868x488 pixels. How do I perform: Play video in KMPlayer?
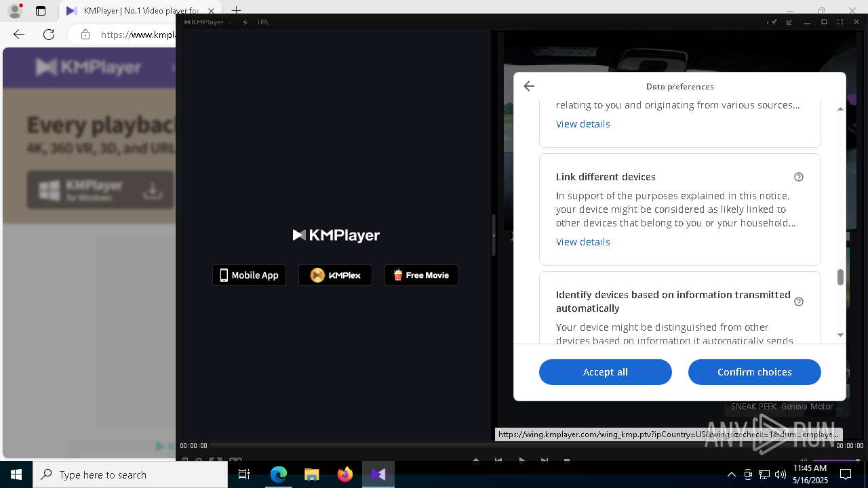521,461
